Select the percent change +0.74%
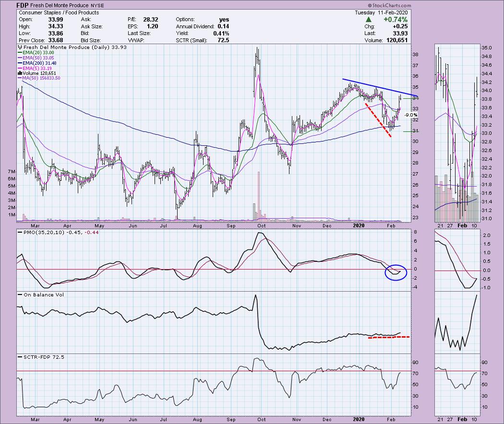 point(396,20)
